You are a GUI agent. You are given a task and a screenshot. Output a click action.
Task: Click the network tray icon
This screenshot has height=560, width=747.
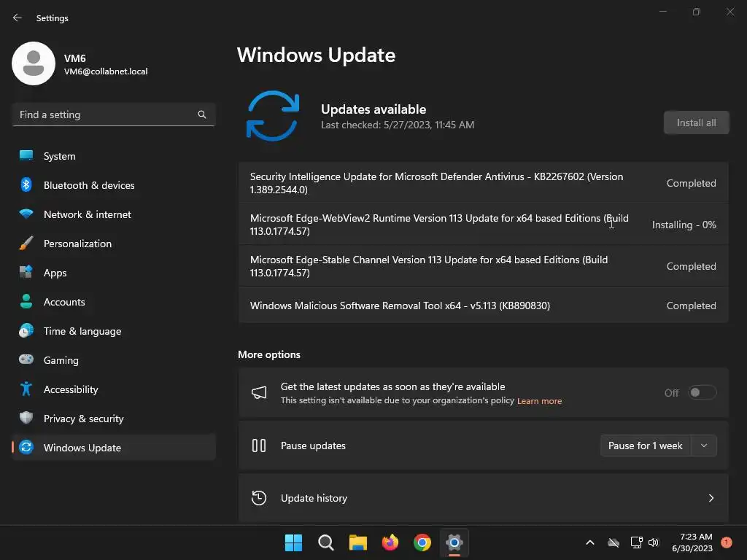click(x=636, y=542)
